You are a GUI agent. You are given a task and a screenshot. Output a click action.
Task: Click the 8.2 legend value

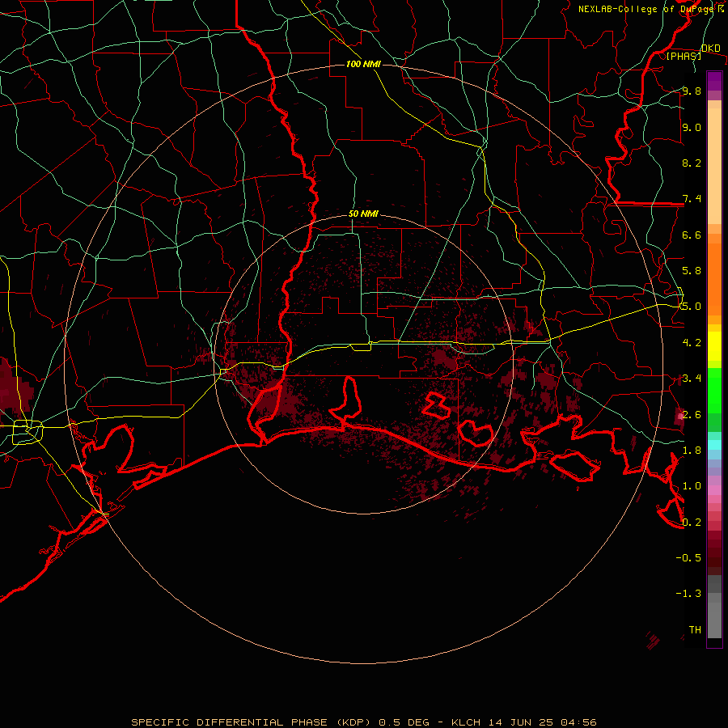[x=692, y=163]
